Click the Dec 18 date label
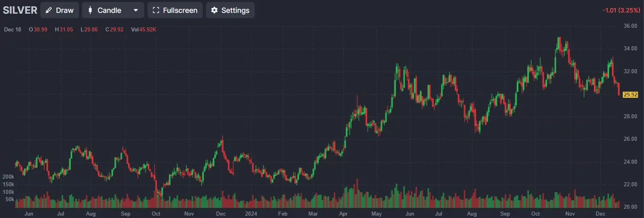 pos(12,29)
